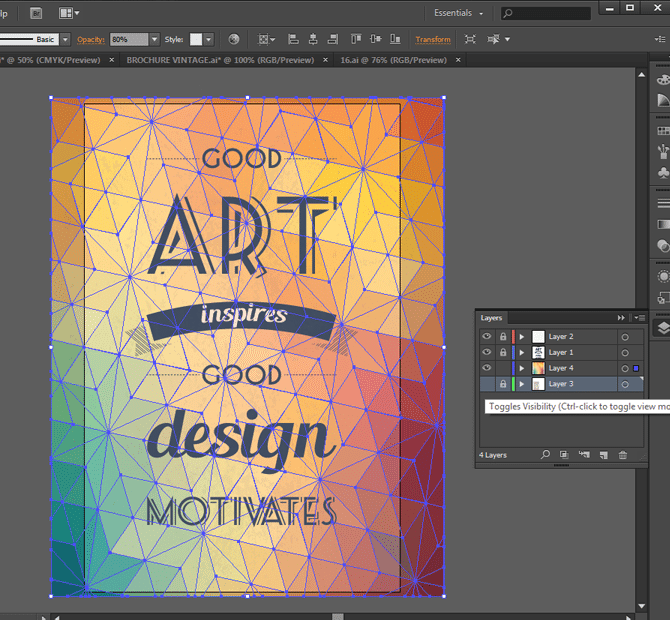Image resolution: width=670 pixels, height=620 pixels.
Task: Open the Symbols panel club icon
Action: [662, 173]
